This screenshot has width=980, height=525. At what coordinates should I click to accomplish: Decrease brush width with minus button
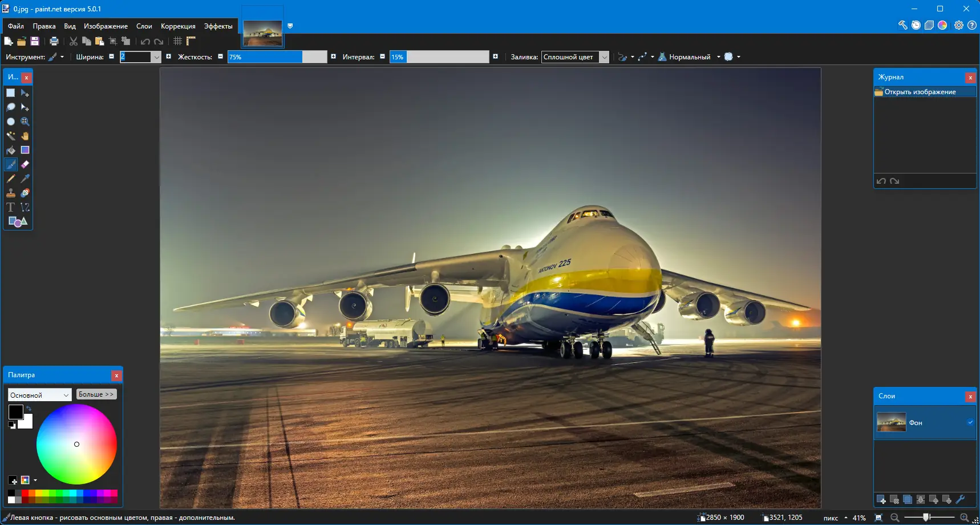(x=111, y=56)
